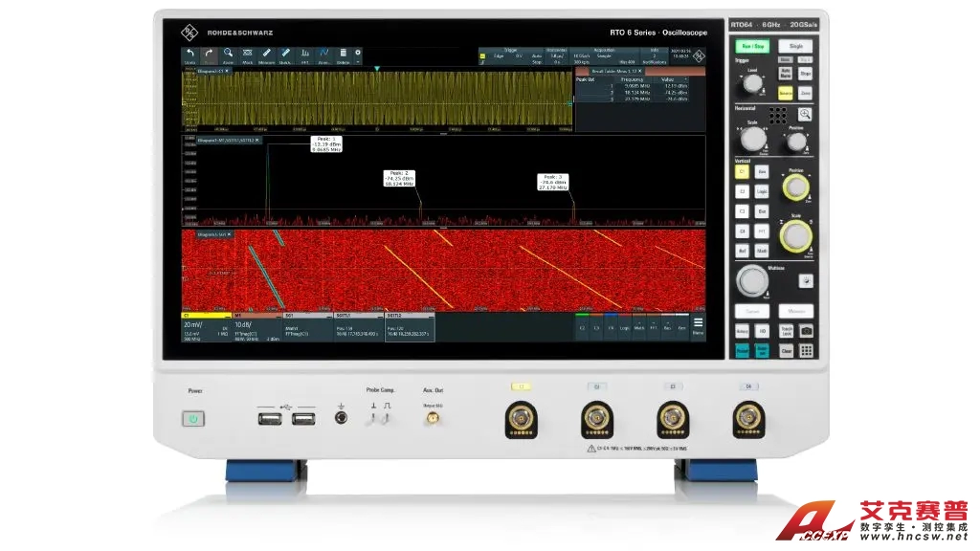Toggle the HD mode key

(762, 331)
